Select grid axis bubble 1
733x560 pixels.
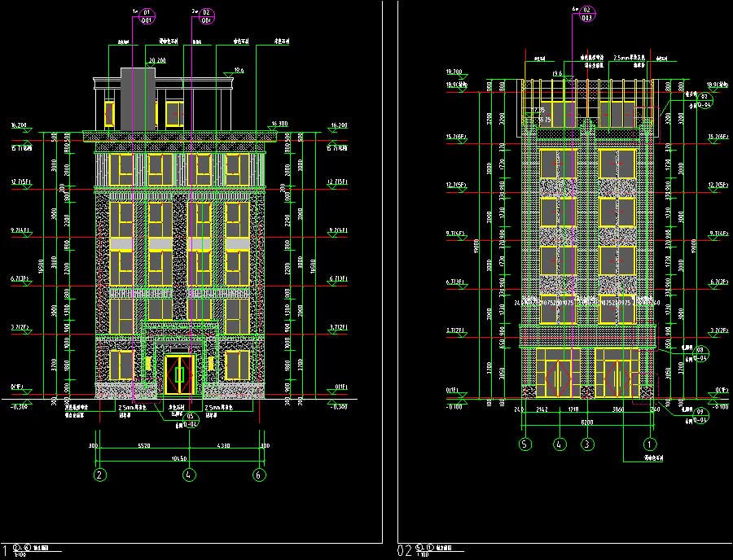pos(649,444)
